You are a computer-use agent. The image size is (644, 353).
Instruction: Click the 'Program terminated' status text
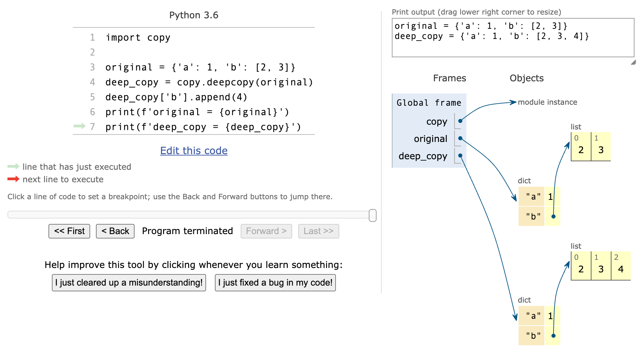(x=187, y=231)
